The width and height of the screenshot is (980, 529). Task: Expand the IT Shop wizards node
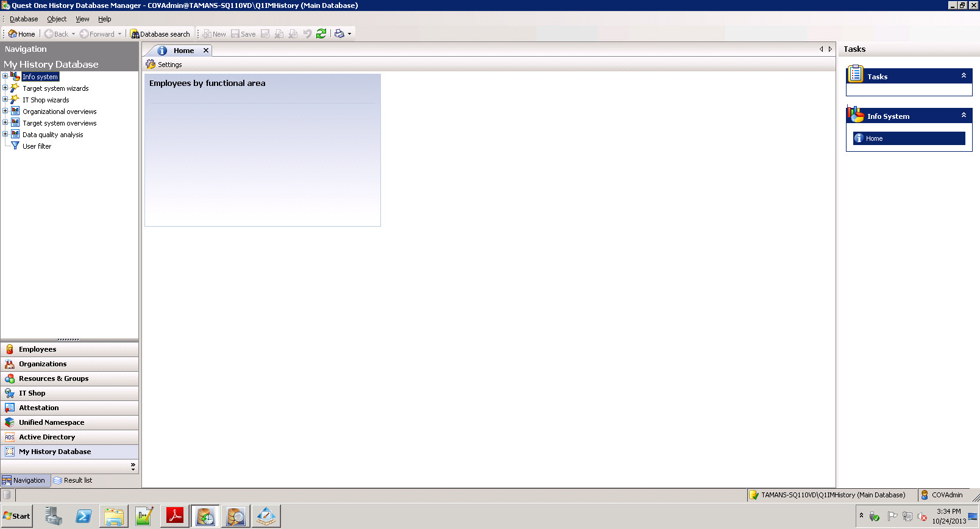tap(5, 99)
